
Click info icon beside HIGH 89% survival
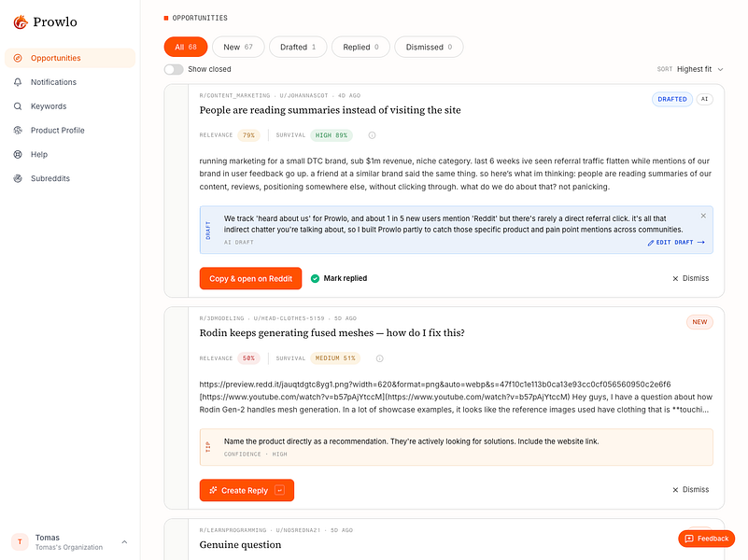tap(372, 135)
